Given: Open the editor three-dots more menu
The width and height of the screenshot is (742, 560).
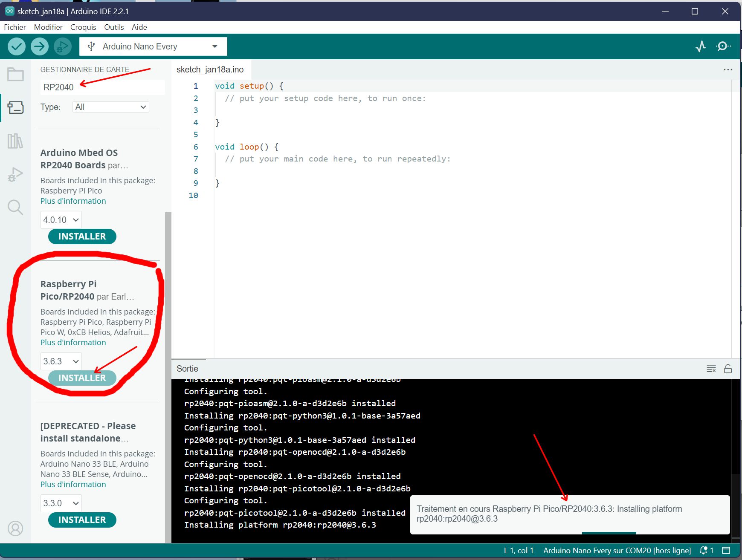Looking at the screenshot, I should click(x=728, y=69).
